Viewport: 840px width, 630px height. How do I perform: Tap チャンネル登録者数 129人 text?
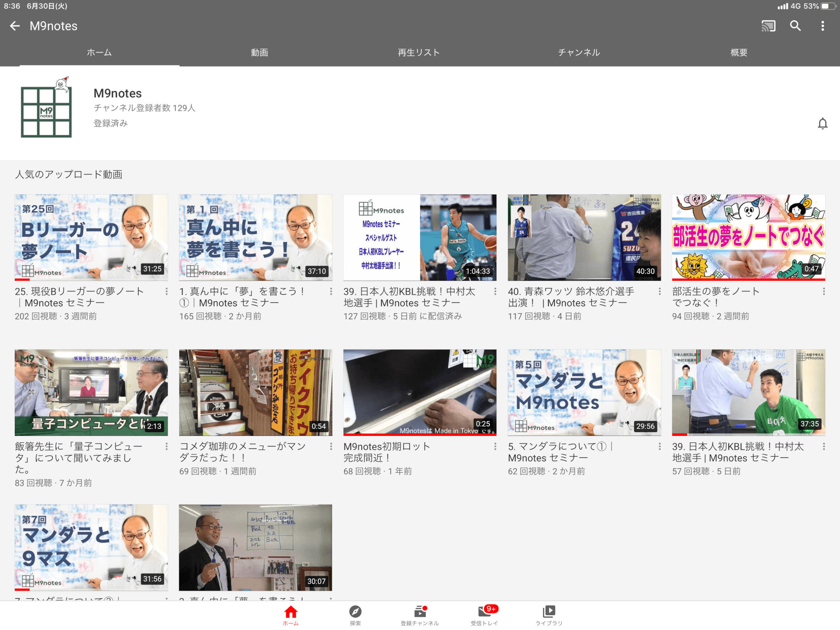[x=144, y=108]
